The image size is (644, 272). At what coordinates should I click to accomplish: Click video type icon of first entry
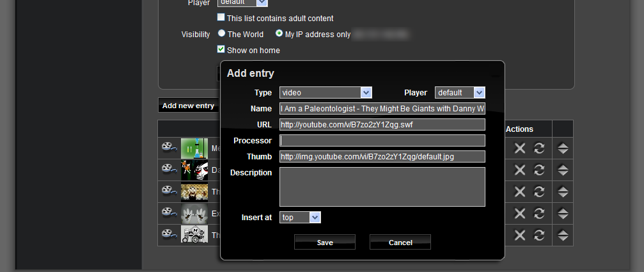[x=168, y=148]
